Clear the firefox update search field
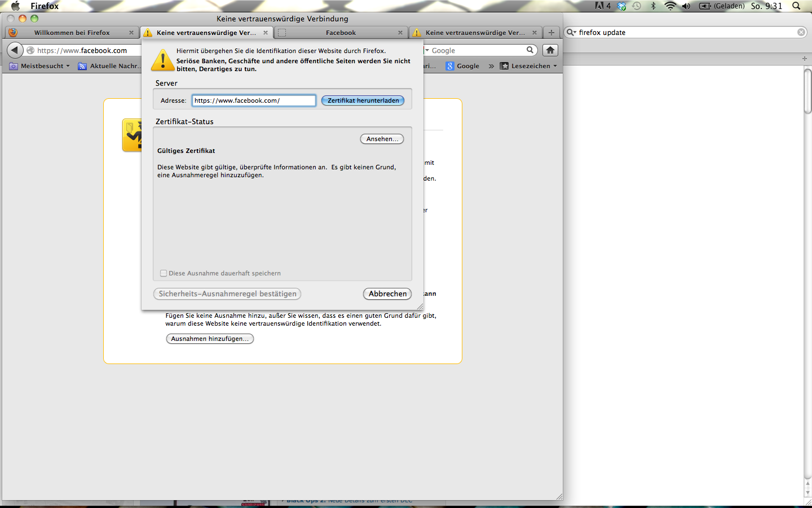Viewport: 812px width, 508px height. (801, 32)
